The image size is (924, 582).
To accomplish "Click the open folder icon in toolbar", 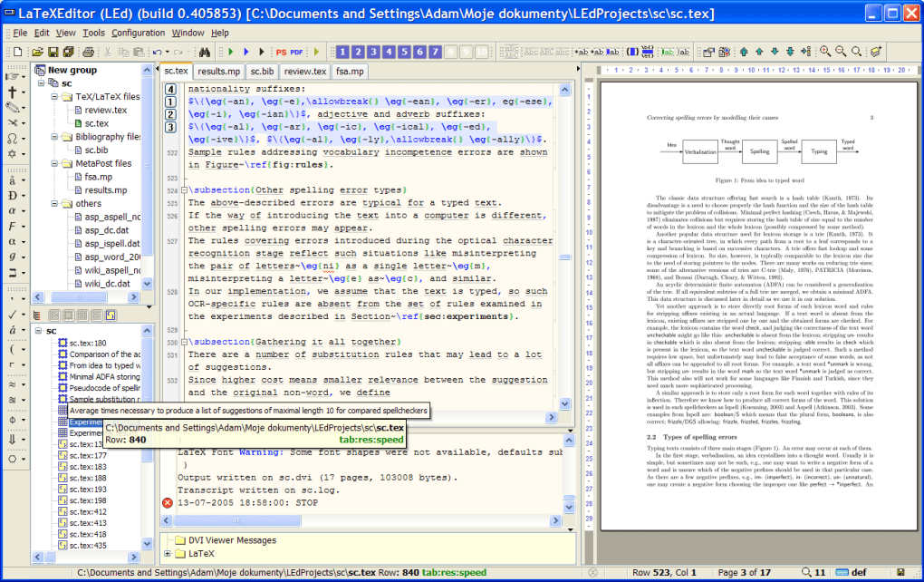I will (37, 52).
